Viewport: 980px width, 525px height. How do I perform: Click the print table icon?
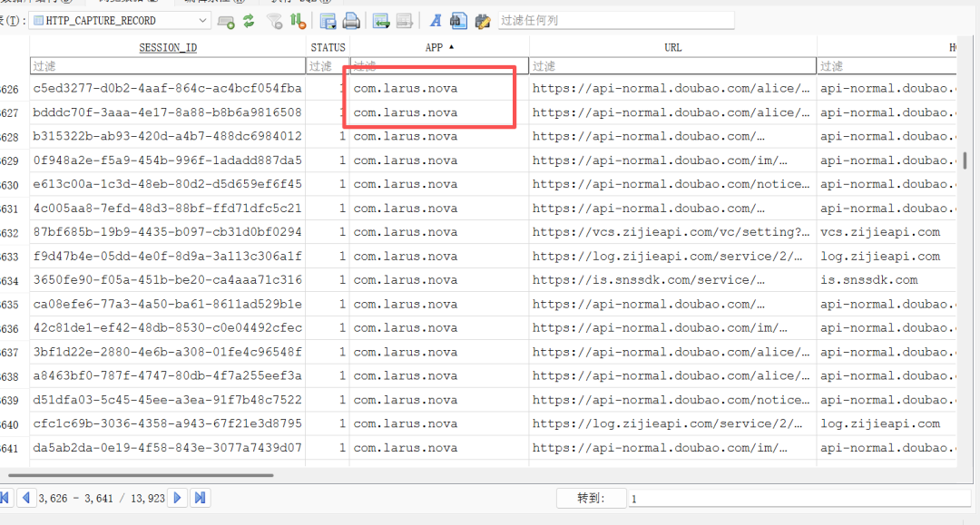(351, 21)
